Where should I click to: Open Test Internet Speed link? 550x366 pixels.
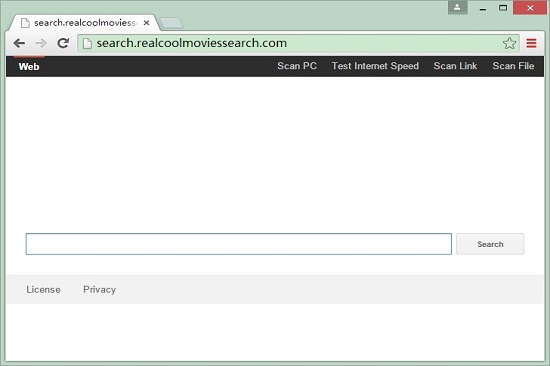point(375,66)
